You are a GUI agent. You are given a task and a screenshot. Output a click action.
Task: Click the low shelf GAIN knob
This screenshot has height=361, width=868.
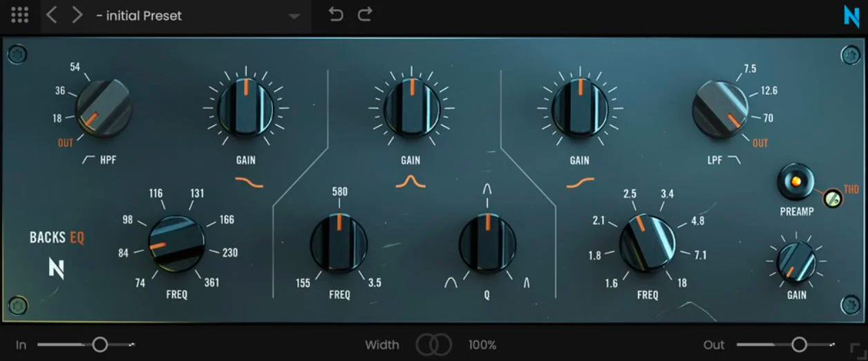pos(246,107)
